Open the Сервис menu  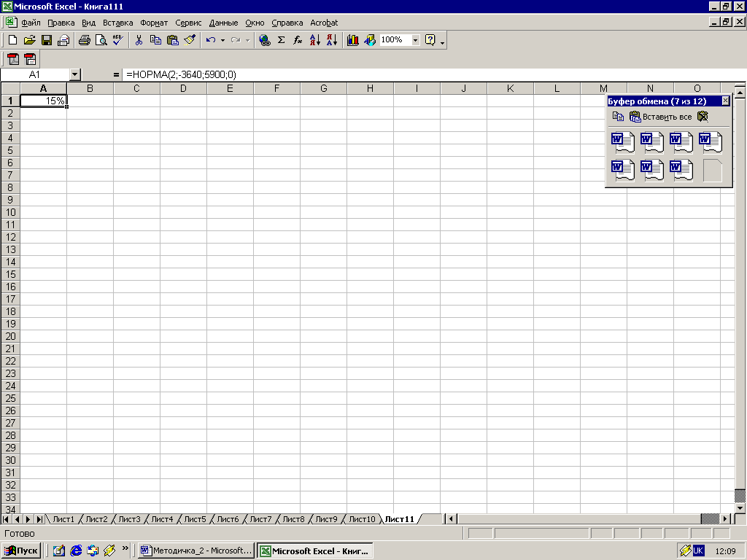[x=188, y=23]
